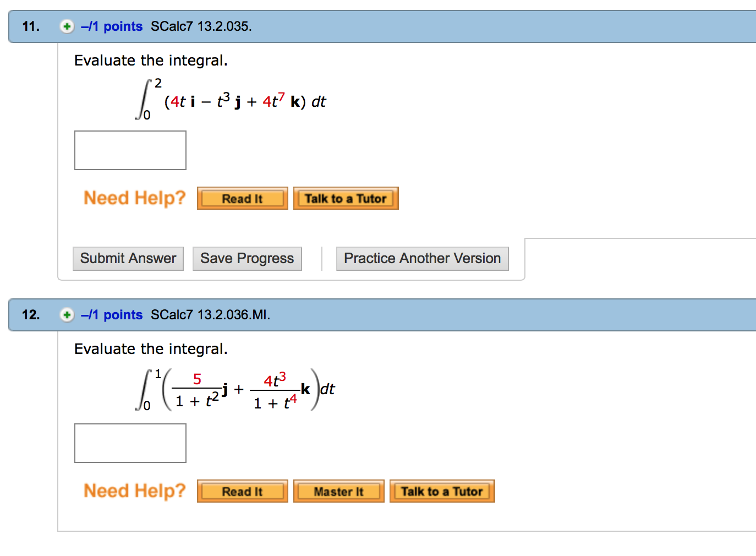Open the points link for question 12
This screenshot has width=756, height=556.
click(x=112, y=315)
